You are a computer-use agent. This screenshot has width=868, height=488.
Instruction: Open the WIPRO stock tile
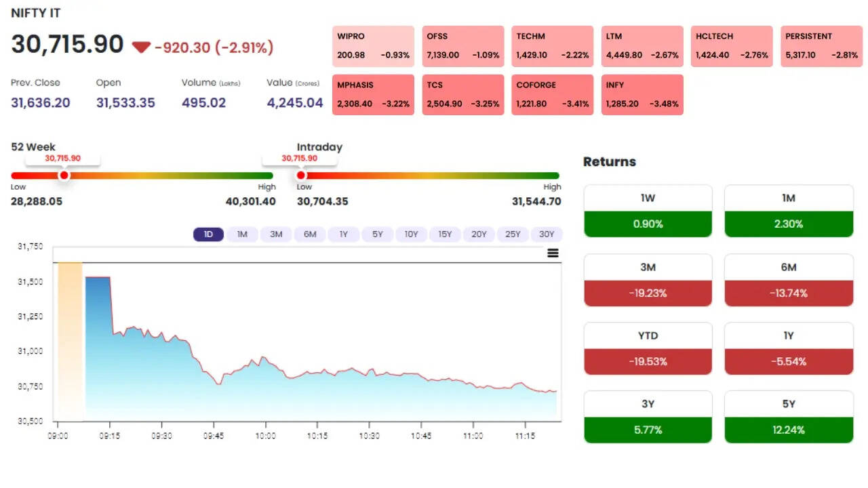click(373, 46)
